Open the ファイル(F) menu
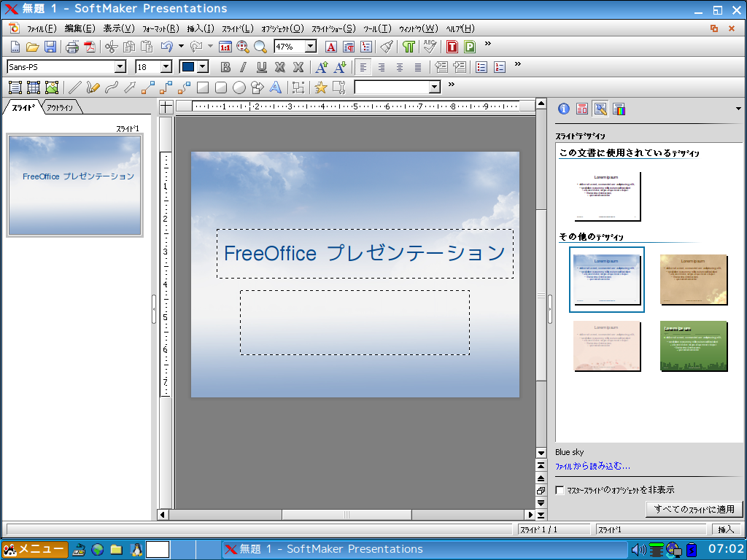Screen dimensions: 747x560 click(x=42, y=28)
